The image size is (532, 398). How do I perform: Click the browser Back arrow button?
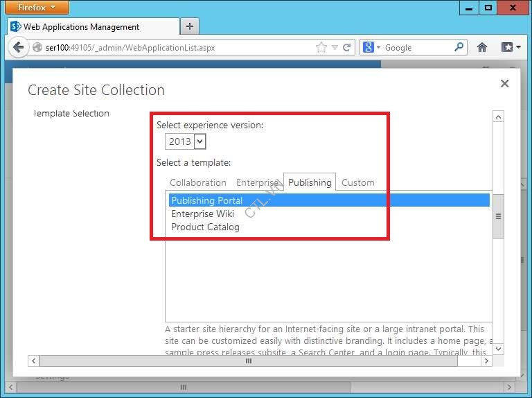point(18,47)
